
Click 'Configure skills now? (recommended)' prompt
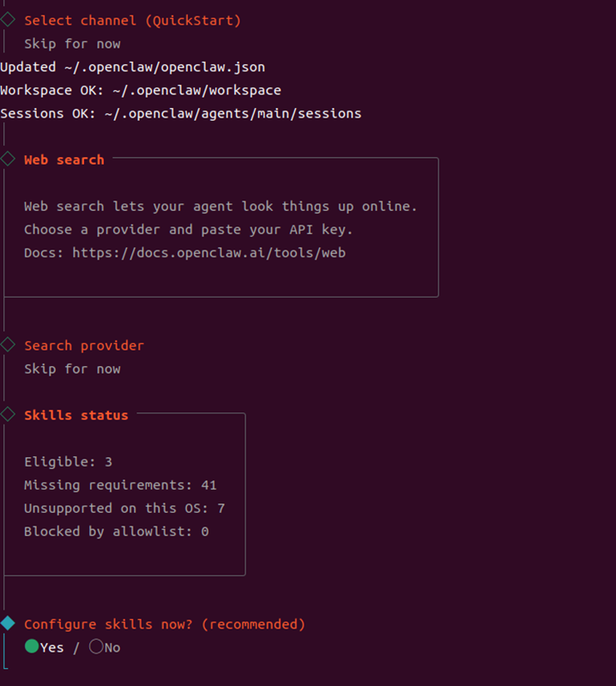click(165, 624)
